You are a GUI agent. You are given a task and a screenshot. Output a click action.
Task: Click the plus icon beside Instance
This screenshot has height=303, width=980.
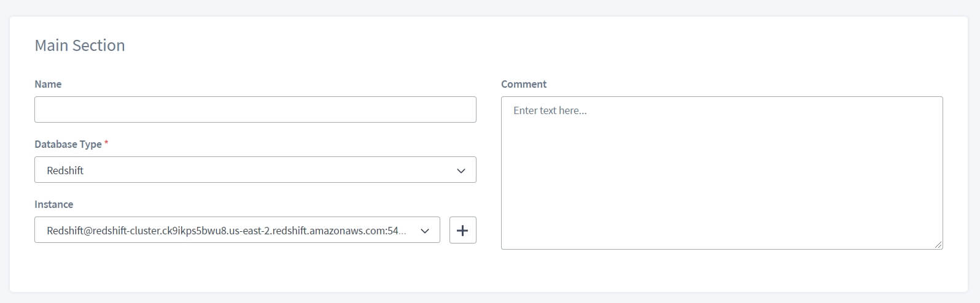462,230
